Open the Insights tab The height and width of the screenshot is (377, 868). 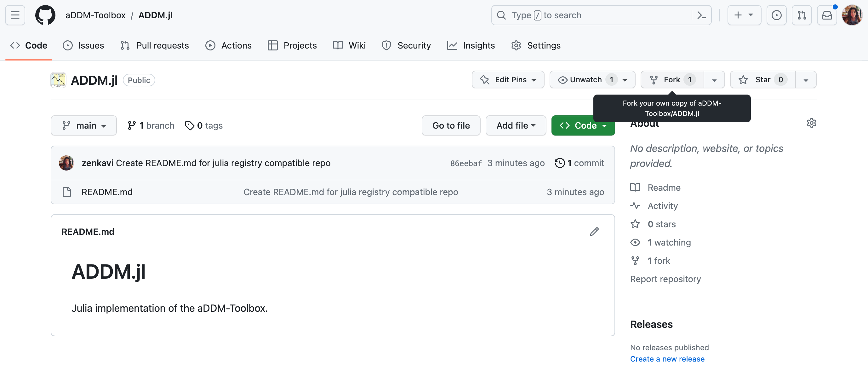pyautogui.click(x=471, y=45)
